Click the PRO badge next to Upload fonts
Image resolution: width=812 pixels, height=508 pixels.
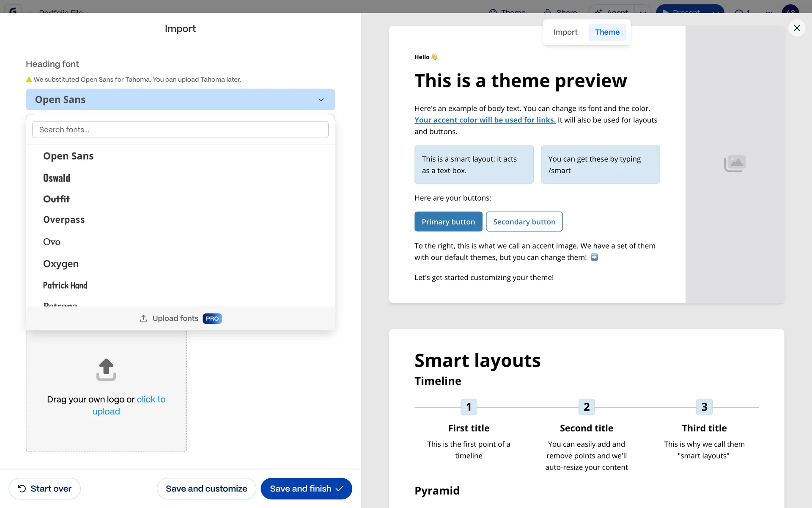pos(212,318)
